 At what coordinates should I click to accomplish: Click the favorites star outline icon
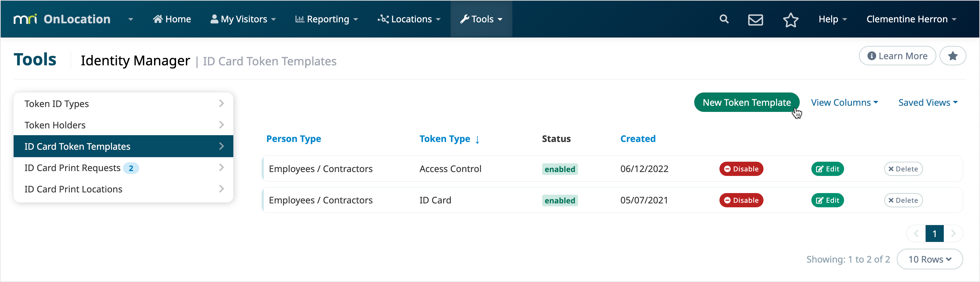[791, 19]
